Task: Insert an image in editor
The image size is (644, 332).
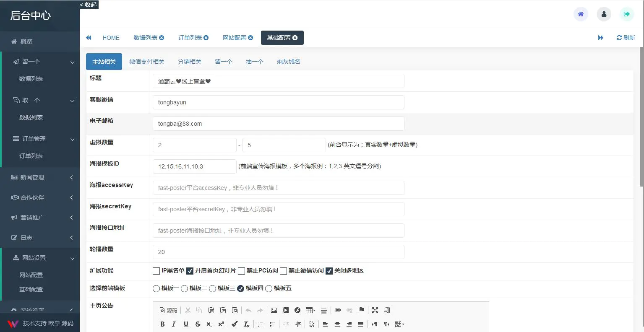Action: 274,310
